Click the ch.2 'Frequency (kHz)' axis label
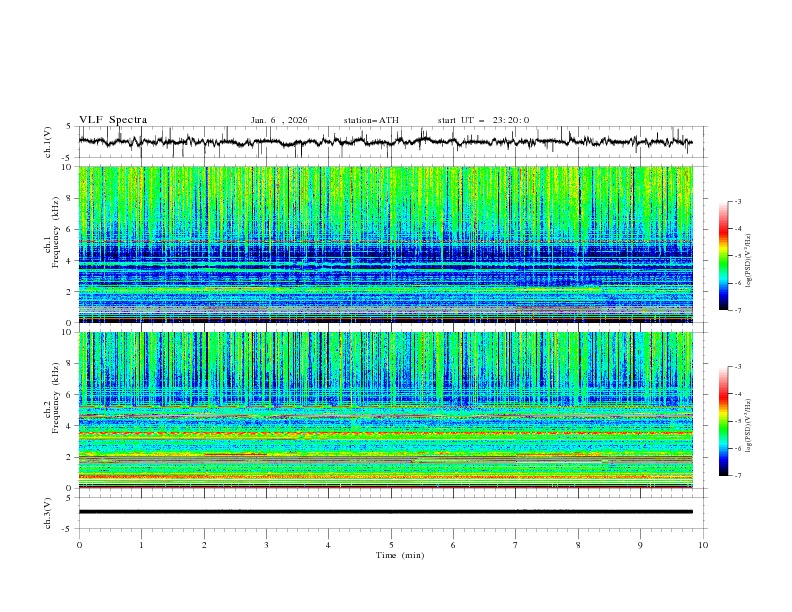Viewport: 792px width, 612px height. pos(56,398)
